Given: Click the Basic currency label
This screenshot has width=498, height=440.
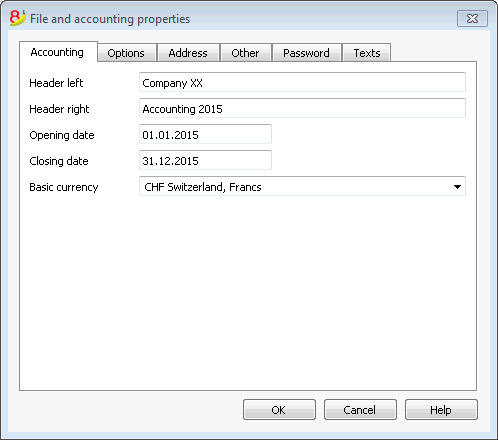Looking at the screenshot, I should pos(64,187).
